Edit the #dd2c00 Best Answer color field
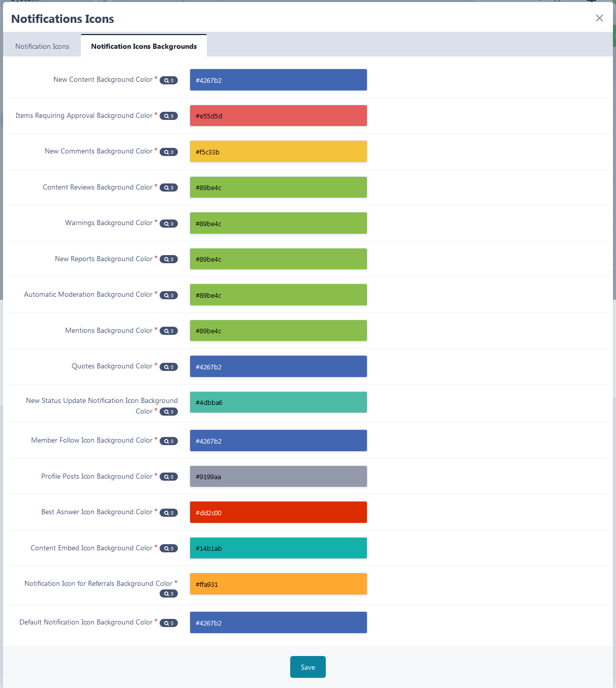The image size is (616, 688). tap(279, 512)
